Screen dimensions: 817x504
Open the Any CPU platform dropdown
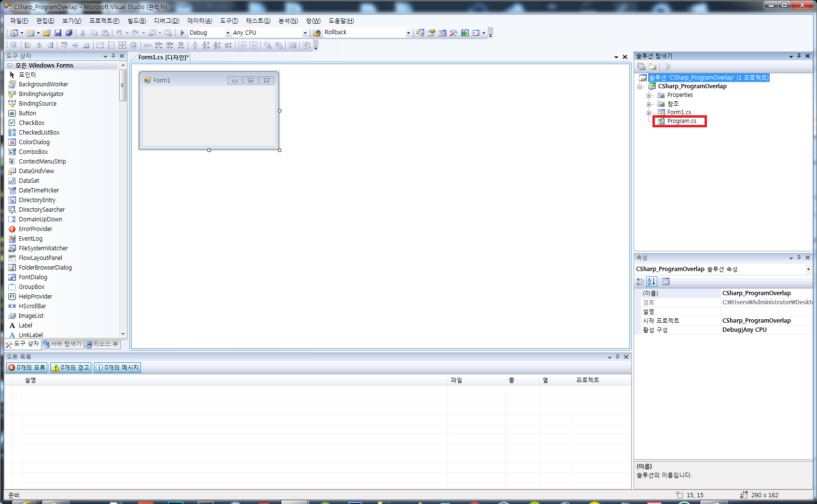305,33
